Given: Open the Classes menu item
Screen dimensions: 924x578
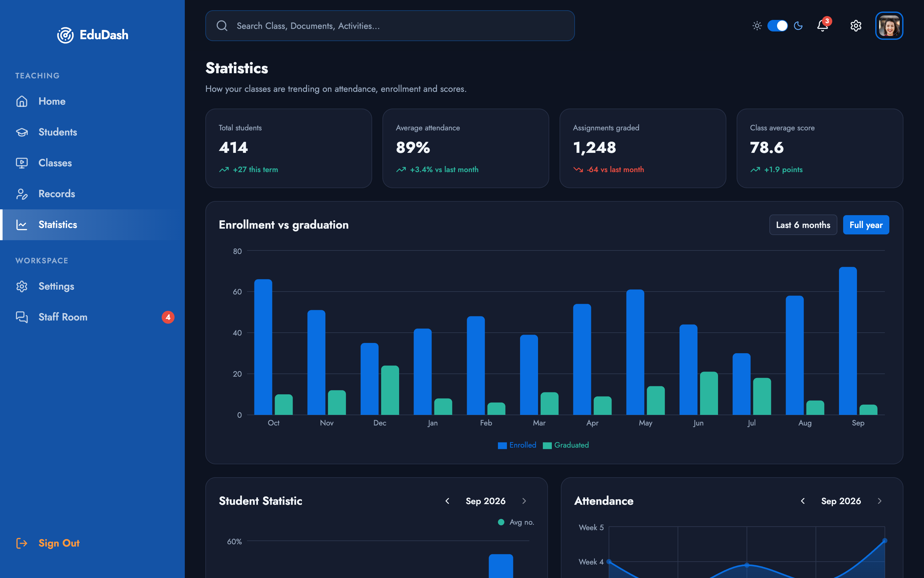Looking at the screenshot, I should tap(92, 163).
